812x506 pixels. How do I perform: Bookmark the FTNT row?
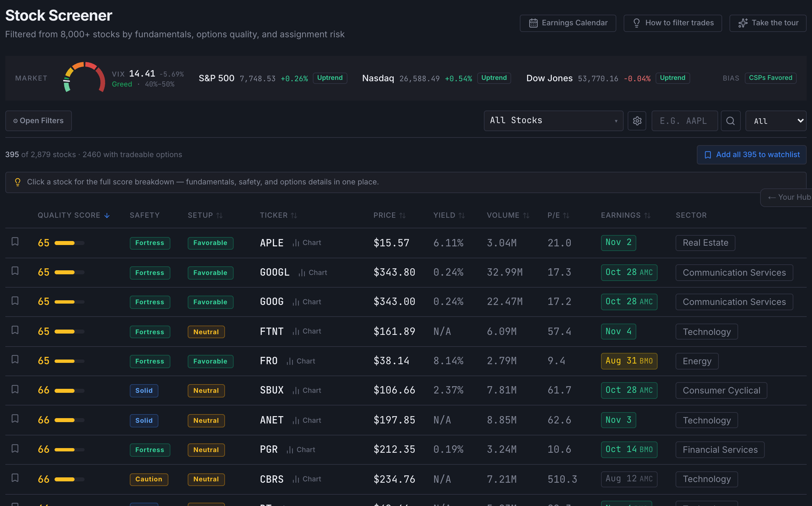pyautogui.click(x=15, y=330)
